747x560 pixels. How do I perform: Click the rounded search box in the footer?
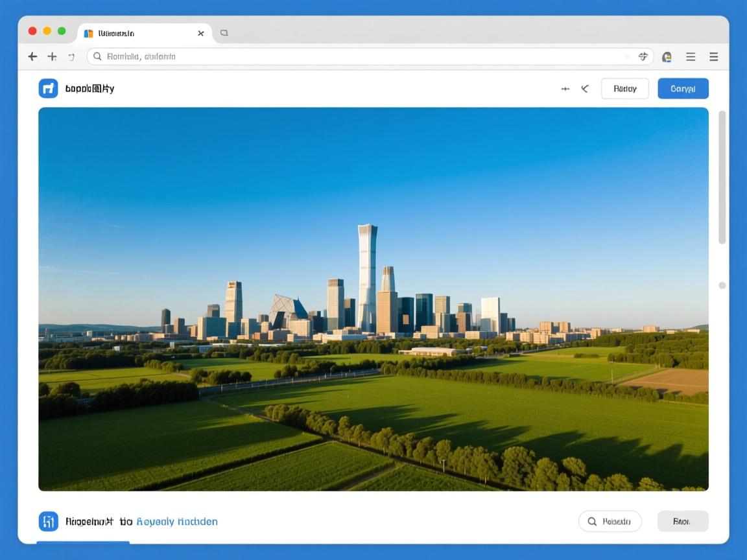pos(610,521)
